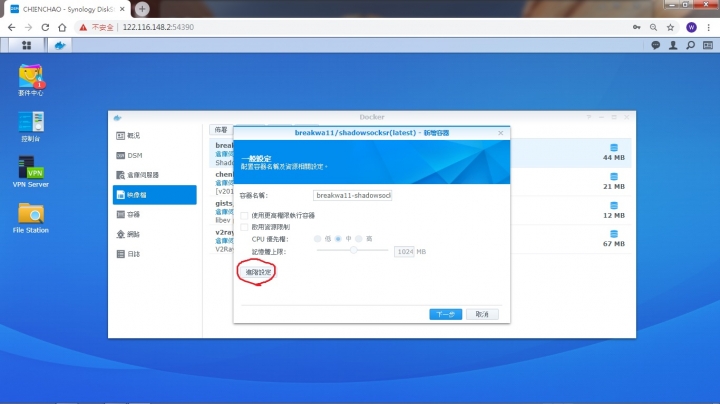The height and width of the screenshot is (404, 720).
Task: Open Registry in the Docker sidebar
Action: coord(154,175)
